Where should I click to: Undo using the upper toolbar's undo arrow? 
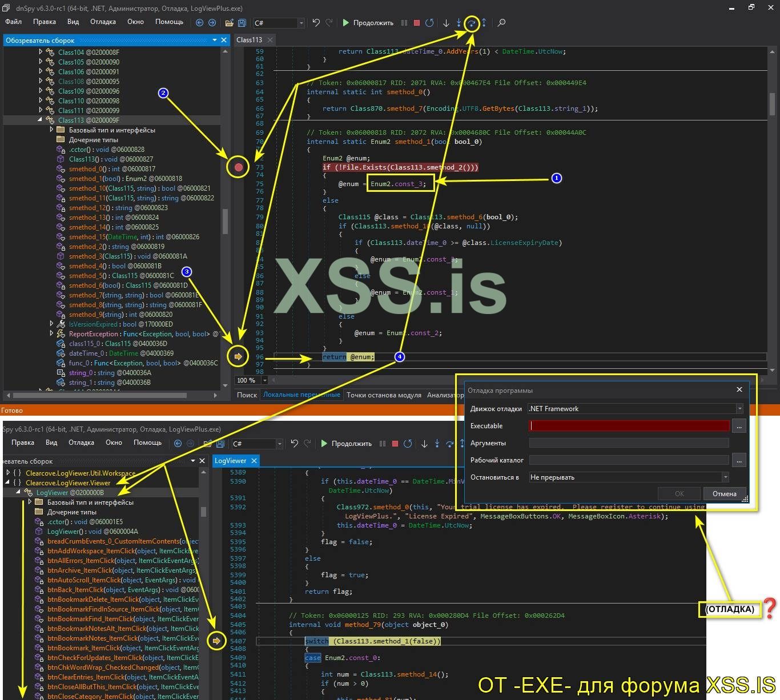316,23
